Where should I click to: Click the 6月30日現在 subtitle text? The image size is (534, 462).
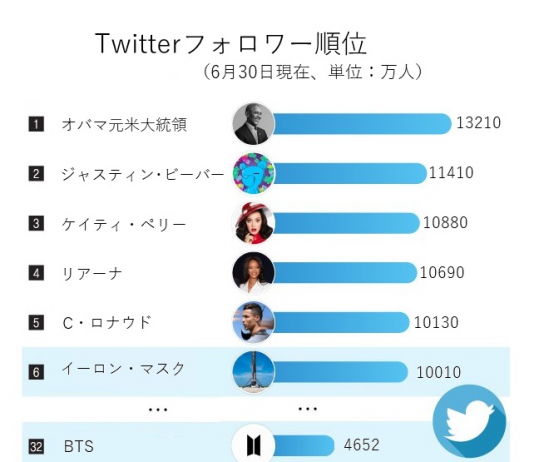pos(260,72)
